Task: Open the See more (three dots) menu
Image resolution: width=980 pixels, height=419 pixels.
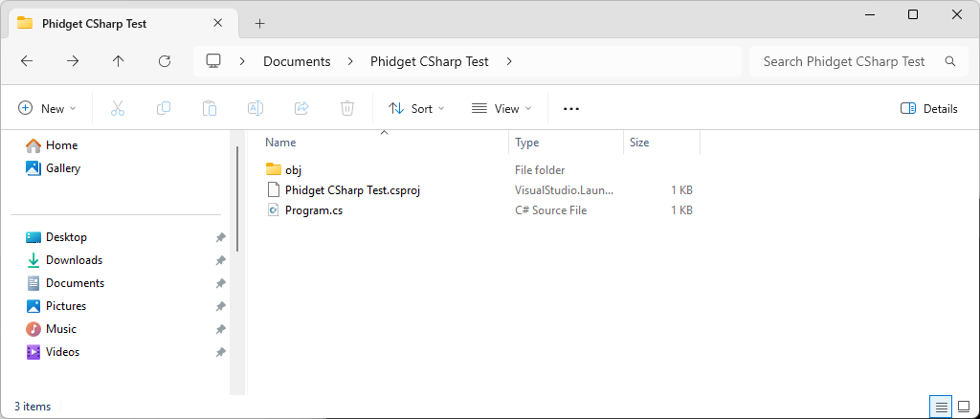Action: (571, 109)
